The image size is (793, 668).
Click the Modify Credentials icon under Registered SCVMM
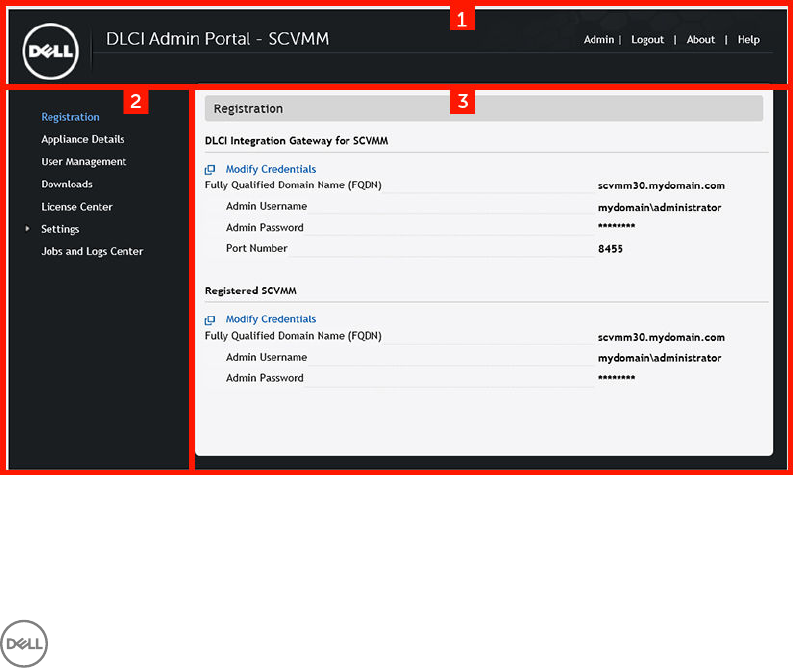pos(210,320)
